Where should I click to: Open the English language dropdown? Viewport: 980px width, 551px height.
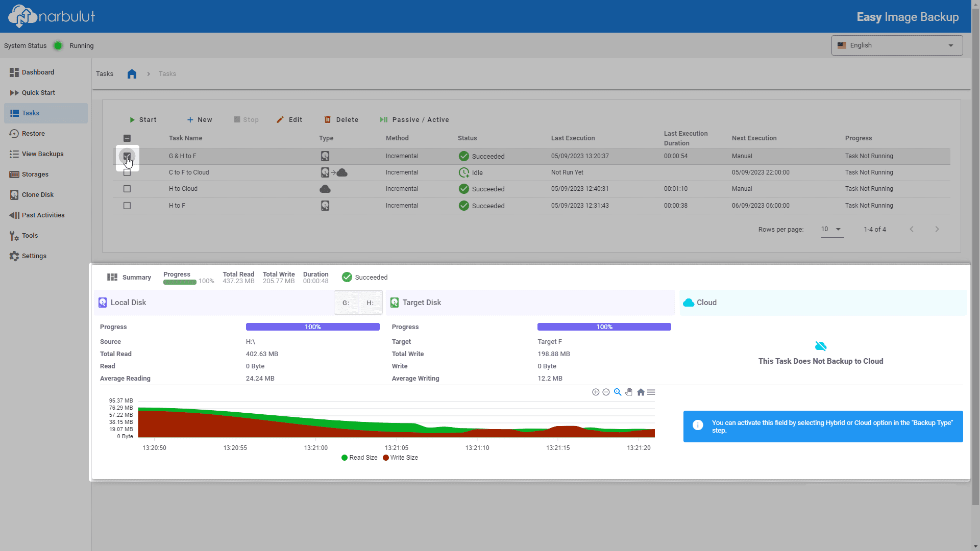click(x=897, y=45)
